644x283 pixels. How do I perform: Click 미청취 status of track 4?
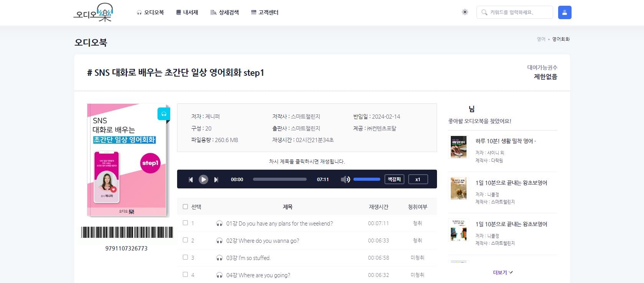coord(417,275)
